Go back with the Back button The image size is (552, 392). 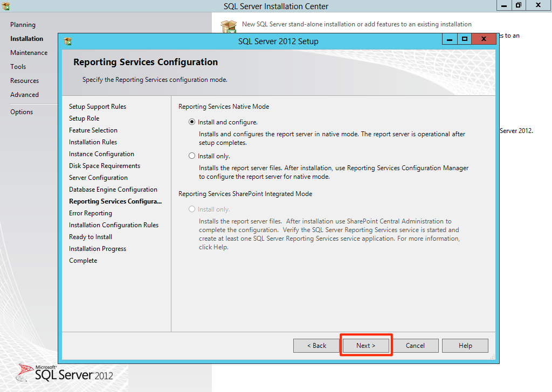pyautogui.click(x=316, y=346)
